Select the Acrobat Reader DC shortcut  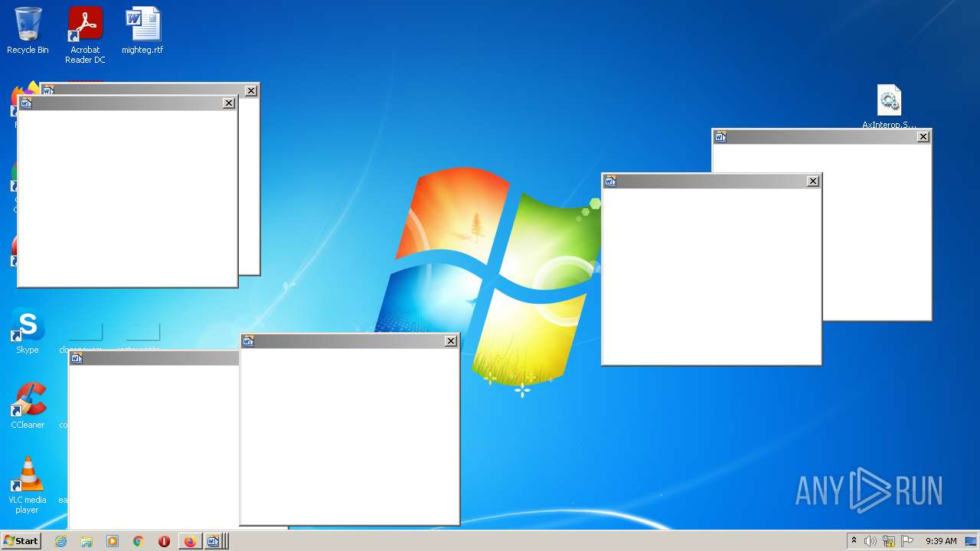pyautogui.click(x=85, y=35)
